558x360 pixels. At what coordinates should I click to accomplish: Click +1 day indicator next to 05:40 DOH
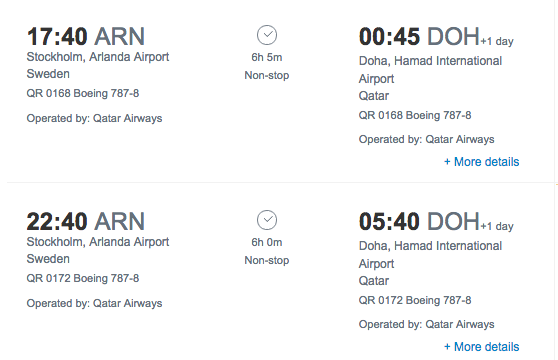point(497,226)
